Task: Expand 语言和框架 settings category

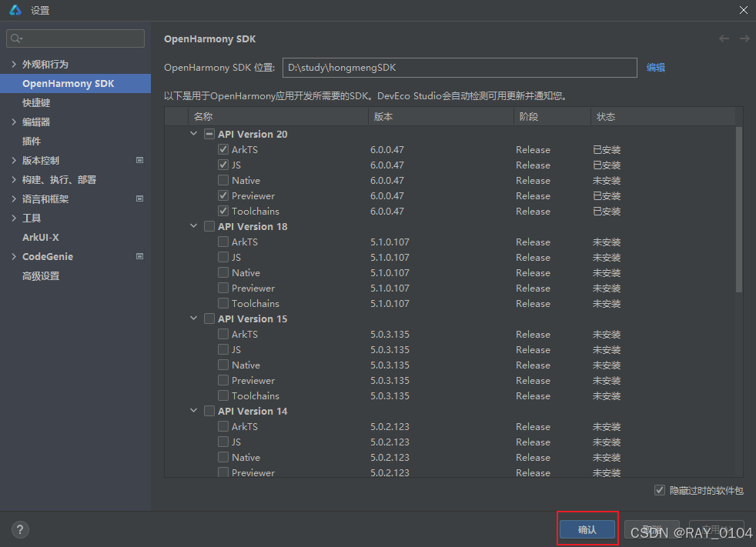Action: pos(14,199)
